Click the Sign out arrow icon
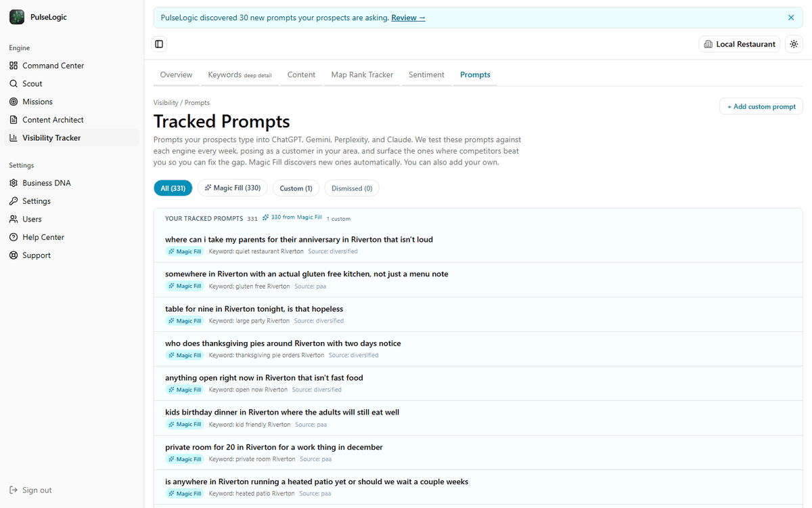This screenshot has height=508, width=812. point(14,490)
